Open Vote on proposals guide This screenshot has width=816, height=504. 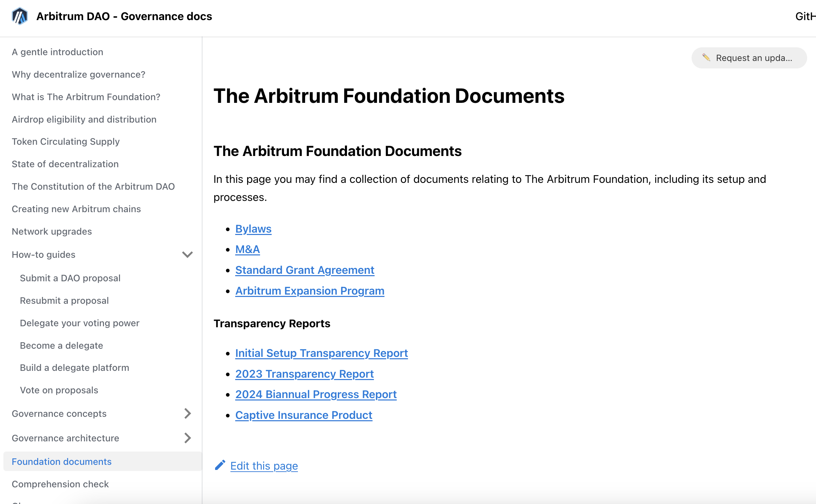point(59,390)
